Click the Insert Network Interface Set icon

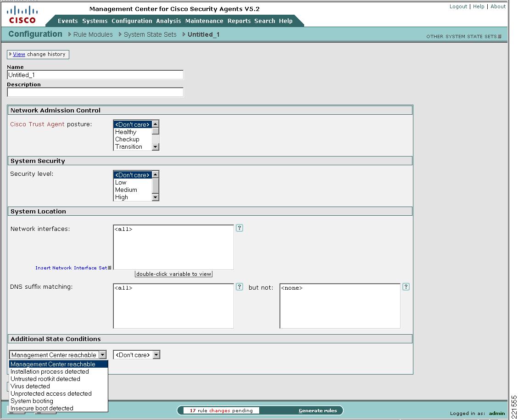click(x=110, y=268)
